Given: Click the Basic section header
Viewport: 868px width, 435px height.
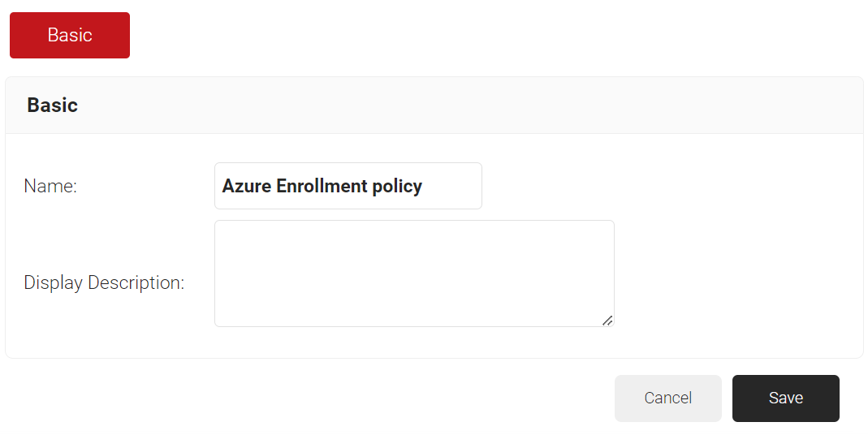Looking at the screenshot, I should 52,106.
